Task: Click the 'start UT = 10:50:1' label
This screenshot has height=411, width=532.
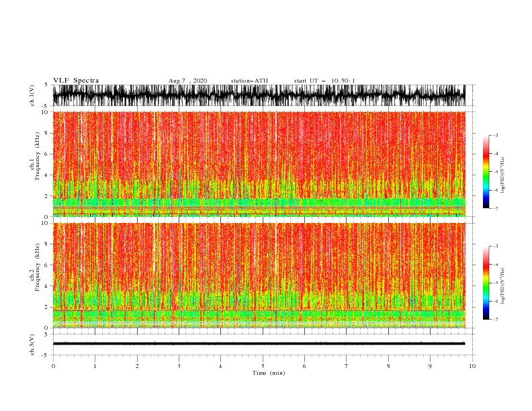Action: point(324,81)
